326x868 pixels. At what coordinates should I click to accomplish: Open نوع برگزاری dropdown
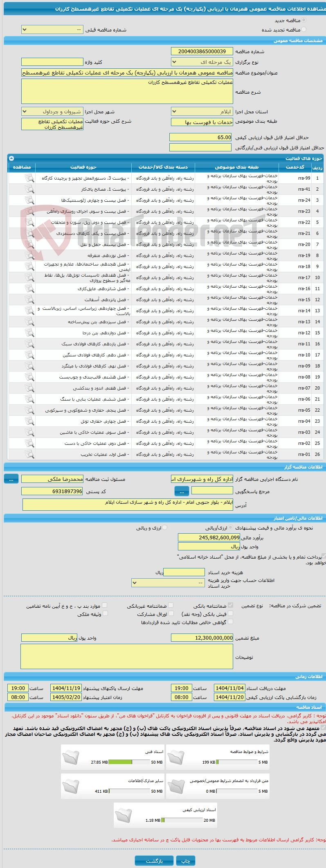[x=202, y=62]
